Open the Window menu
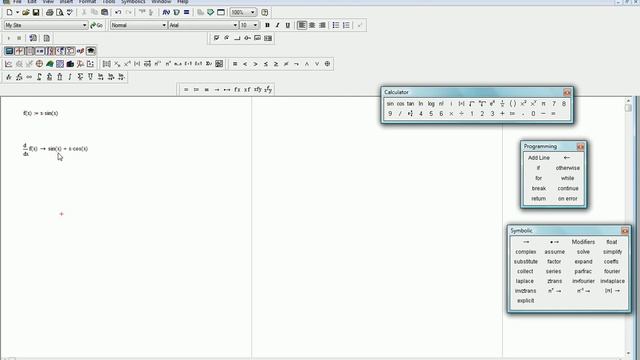Screen dimensions: 640x360 (x=161, y=2)
